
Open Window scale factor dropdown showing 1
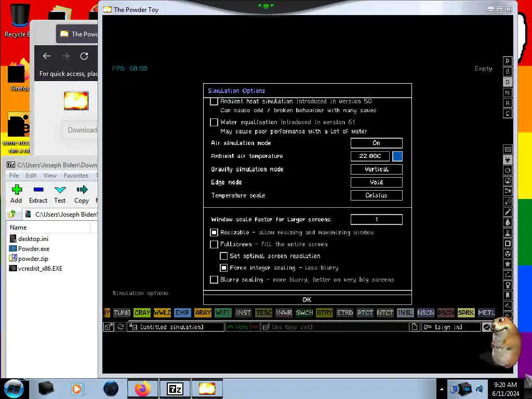pos(376,220)
